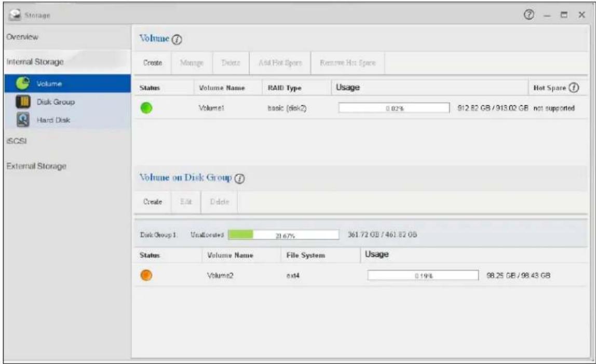Click the 'not supported' hot spare cell
This screenshot has height=364, width=596.
pyautogui.click(x=554, y=109)
